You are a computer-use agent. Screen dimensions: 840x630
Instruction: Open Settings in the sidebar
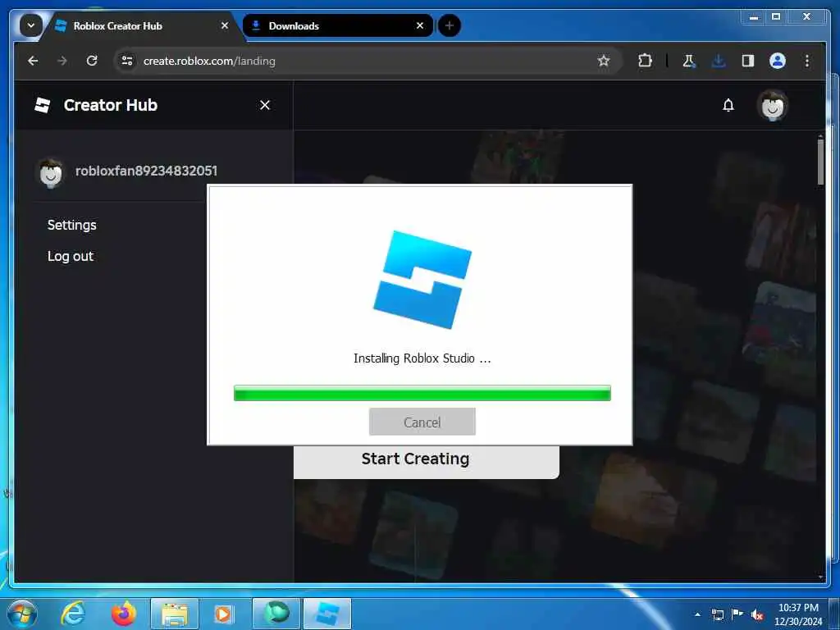pos(72,225)
